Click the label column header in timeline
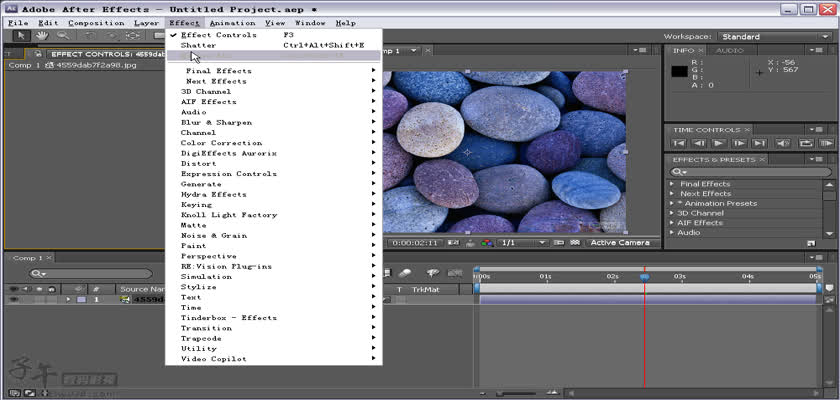 click(x=80, y=289)
